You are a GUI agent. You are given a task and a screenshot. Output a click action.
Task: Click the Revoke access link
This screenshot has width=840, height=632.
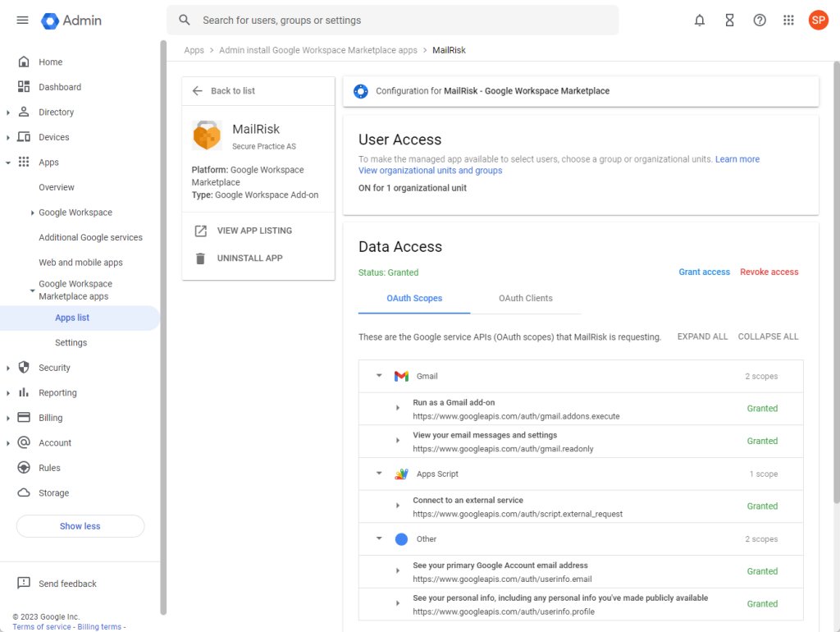pos(769,272)
